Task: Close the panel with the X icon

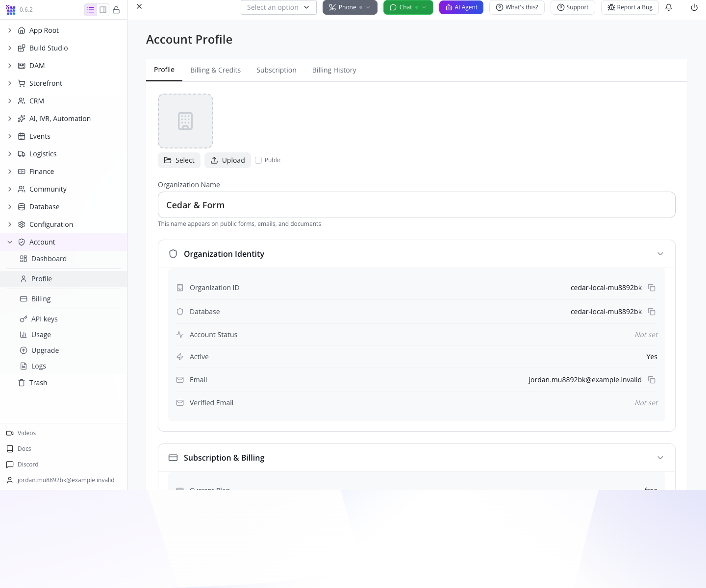Action: pos(139,6)
